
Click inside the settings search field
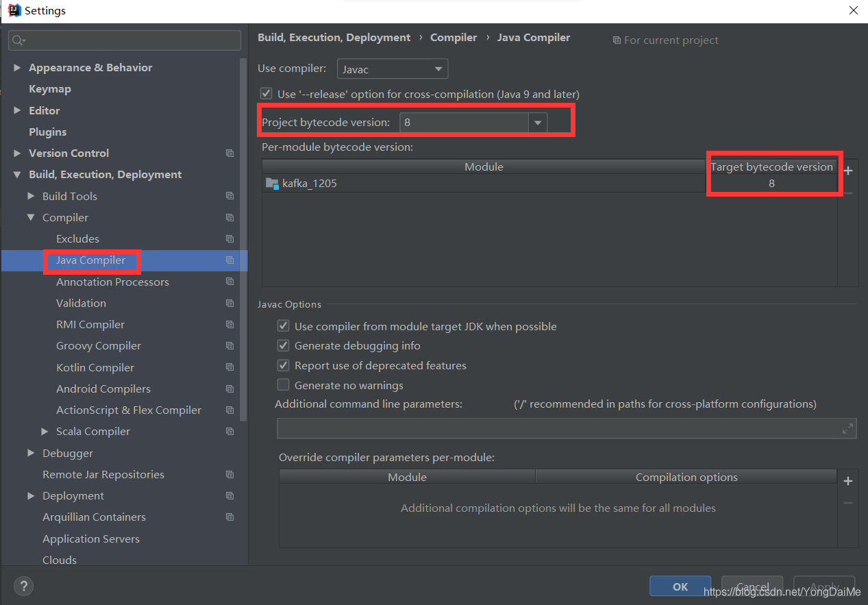tap(123, 40)
